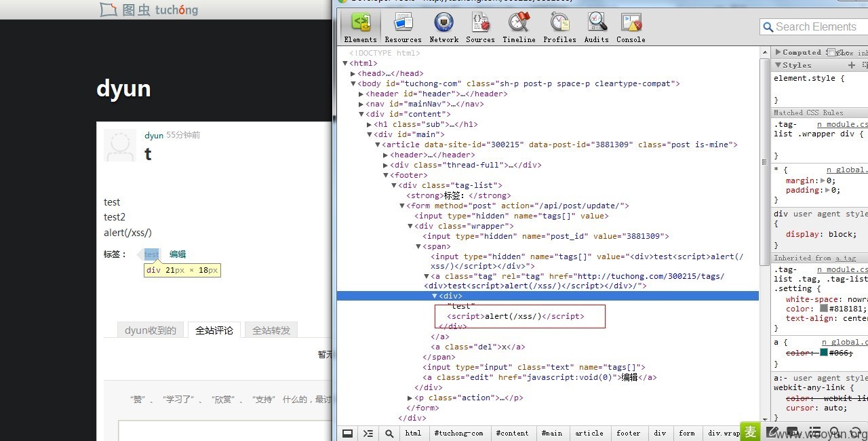Select the a class="edit" javascript:void(0) node
868x441 pixels.
coord(540,377)
